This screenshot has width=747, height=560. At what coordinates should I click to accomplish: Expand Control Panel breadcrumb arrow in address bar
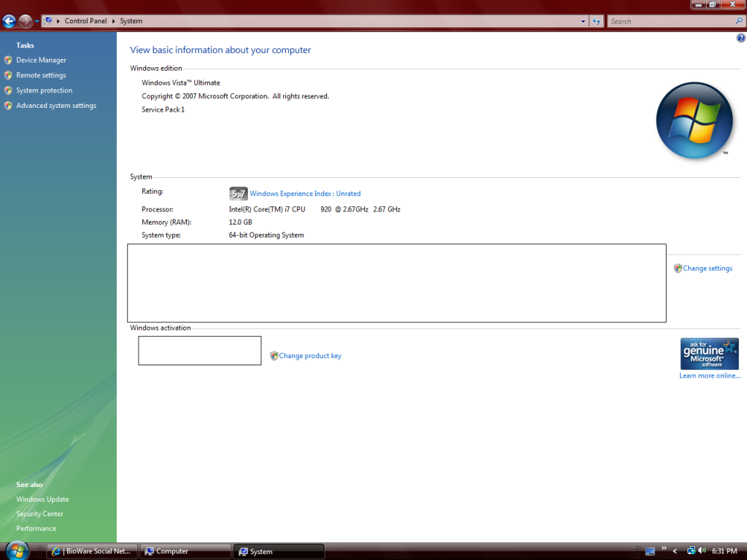point(115,21)
